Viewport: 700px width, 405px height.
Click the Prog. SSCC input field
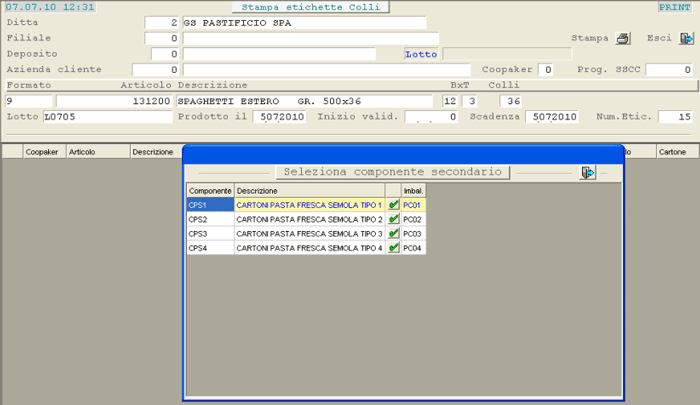point(662,70)
